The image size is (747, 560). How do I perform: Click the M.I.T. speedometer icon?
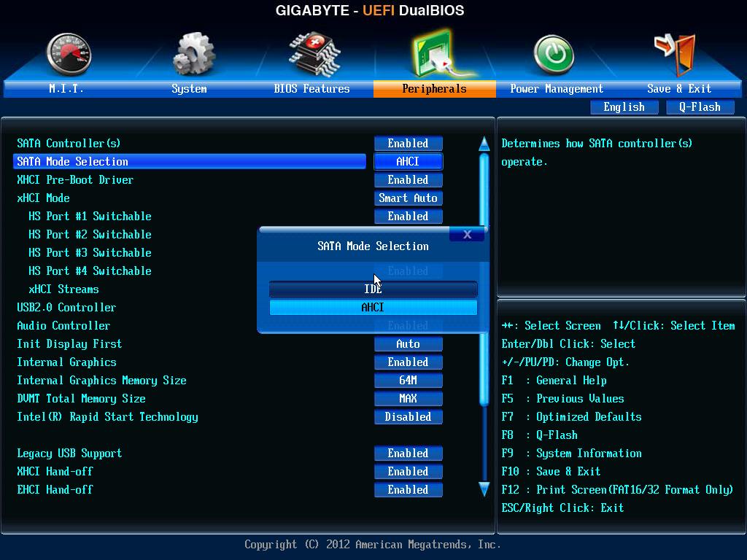point(69,54)
